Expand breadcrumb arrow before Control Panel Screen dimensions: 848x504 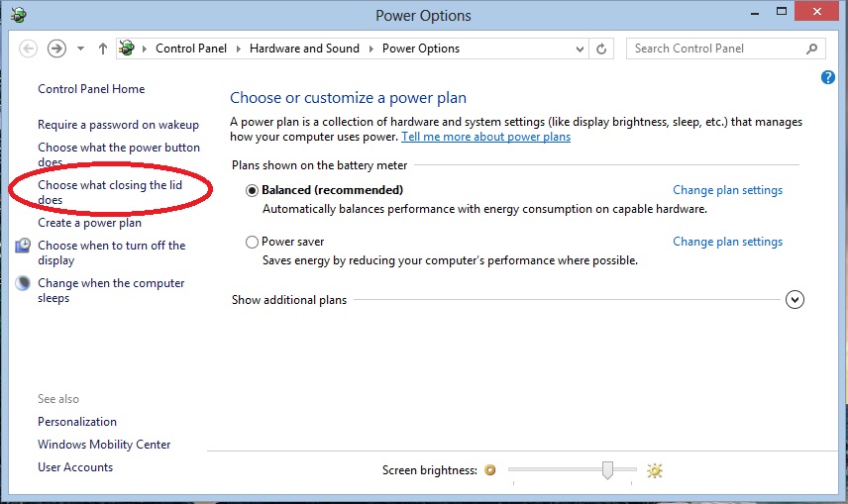[x=145, y=49]
